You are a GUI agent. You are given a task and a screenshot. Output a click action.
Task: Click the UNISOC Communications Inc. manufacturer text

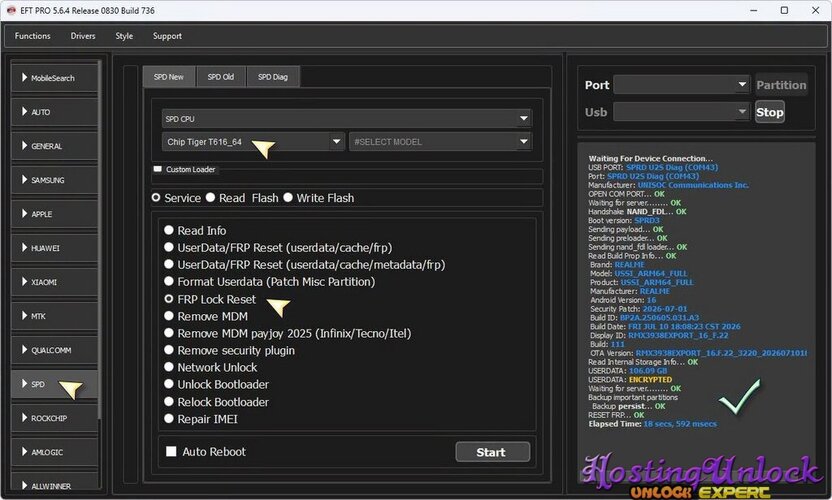coord(693,185)
